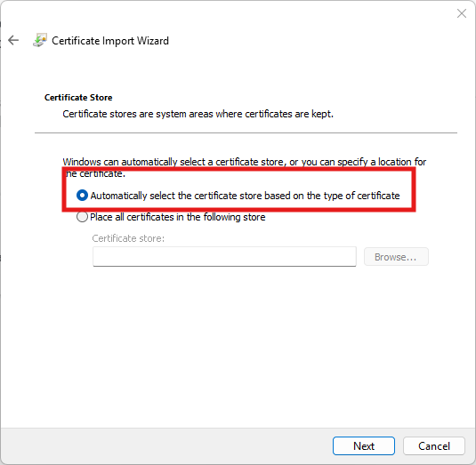Click the Automatically select the certificate store label text
Viewport: 476px width, 465px height.
point(245,196)
